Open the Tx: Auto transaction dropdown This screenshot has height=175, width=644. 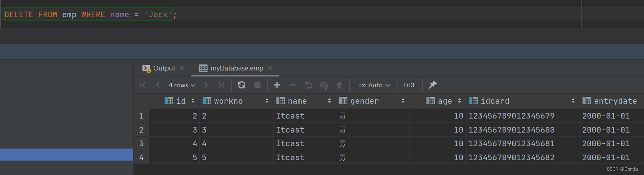(x=374, y=85)
